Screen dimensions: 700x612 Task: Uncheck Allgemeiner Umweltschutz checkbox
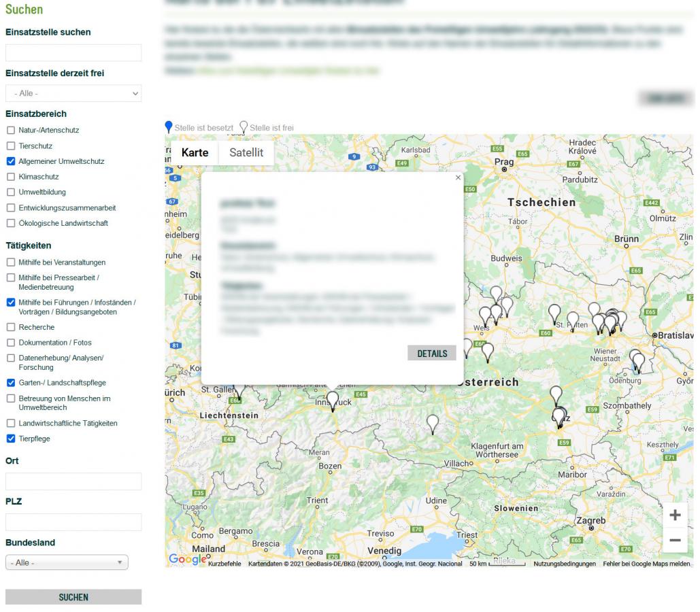pyautogui.click(x=11, y=161)
